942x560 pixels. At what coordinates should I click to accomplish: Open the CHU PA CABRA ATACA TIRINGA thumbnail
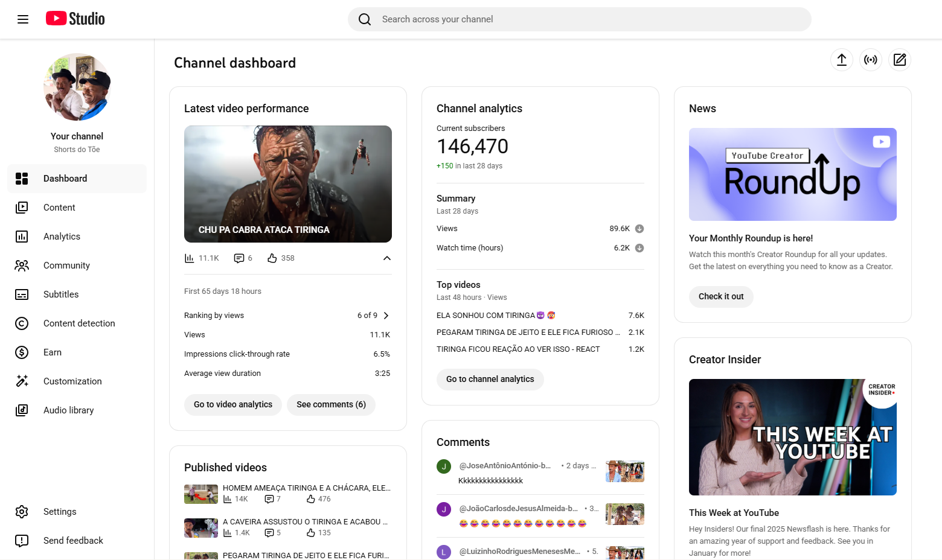tap(288, 183)
